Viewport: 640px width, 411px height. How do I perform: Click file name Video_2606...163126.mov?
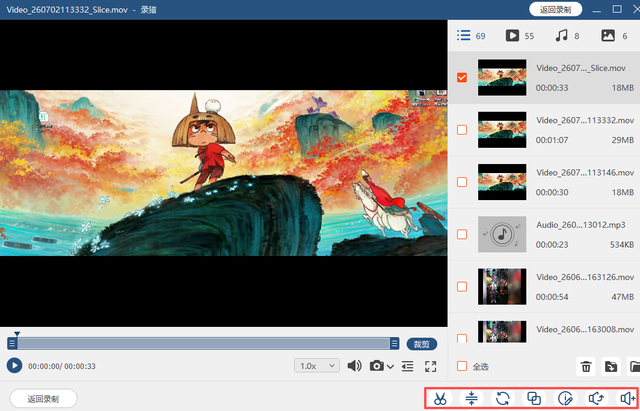pos(585,277)
